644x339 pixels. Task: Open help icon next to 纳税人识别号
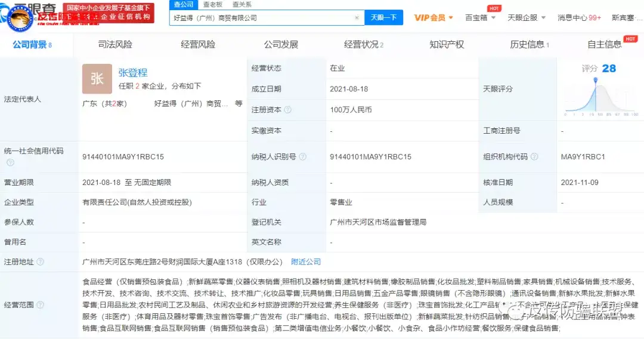[x=303, y=156]
